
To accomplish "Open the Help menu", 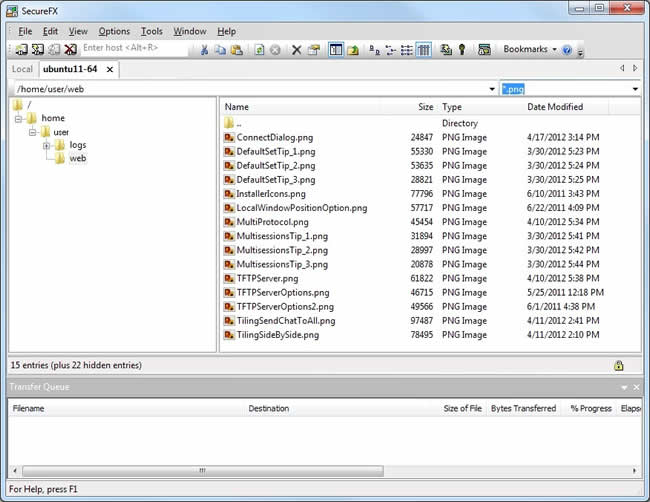I will pos(226,32).
